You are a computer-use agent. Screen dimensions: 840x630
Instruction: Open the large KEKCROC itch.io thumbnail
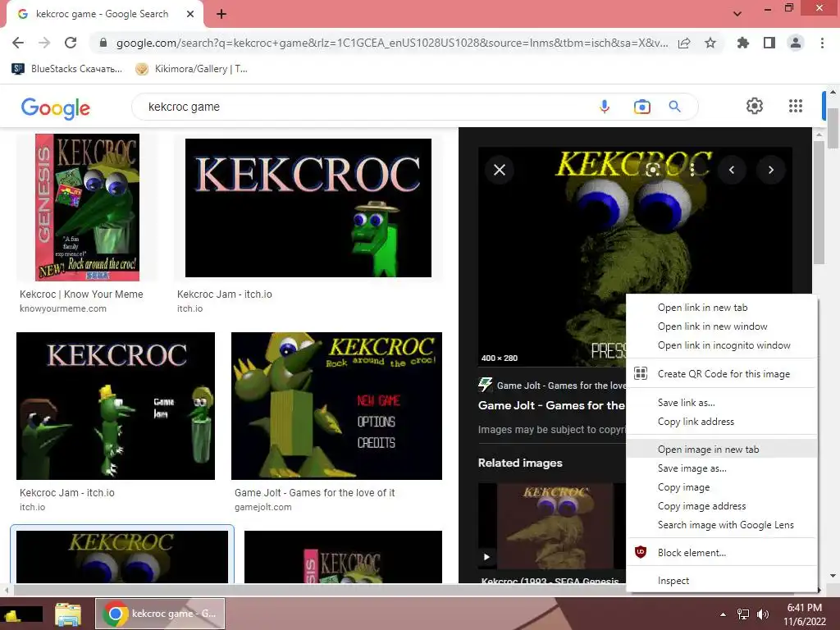pyautogui.click(x=308, y=208)
